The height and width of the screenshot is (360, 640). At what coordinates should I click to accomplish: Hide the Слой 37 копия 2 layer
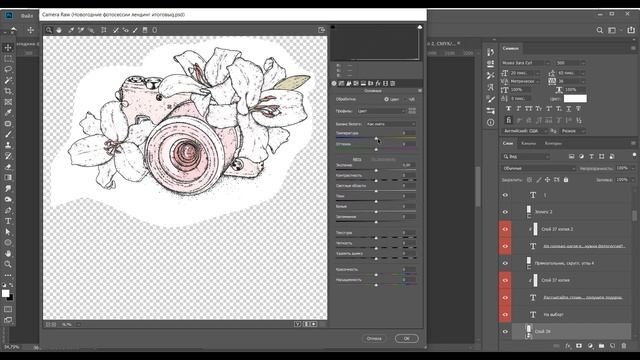pos(505,229)
